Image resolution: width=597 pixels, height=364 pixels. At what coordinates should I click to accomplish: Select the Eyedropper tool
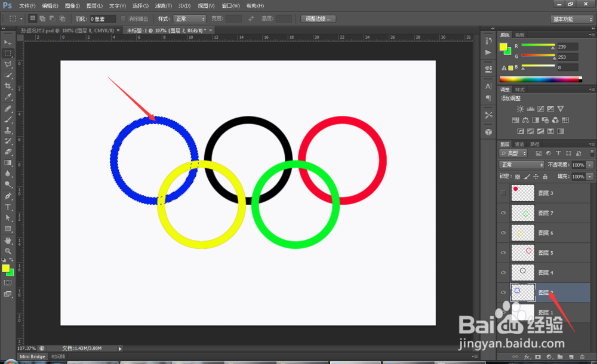[8, 97]
